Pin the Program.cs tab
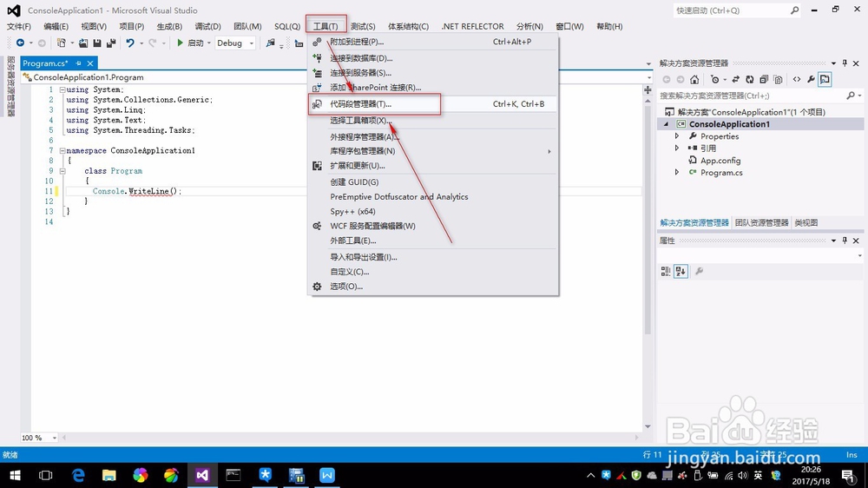This screenshot has width=868, height=488. coord(79,63)
